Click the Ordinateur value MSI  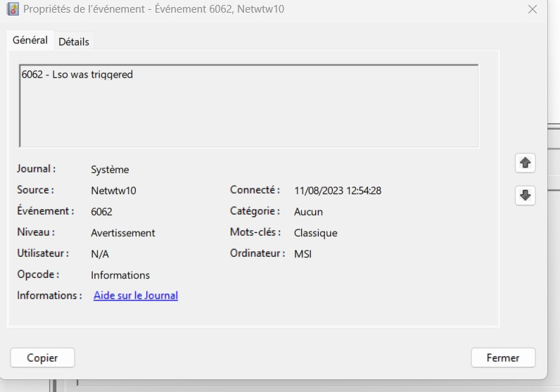303,254
